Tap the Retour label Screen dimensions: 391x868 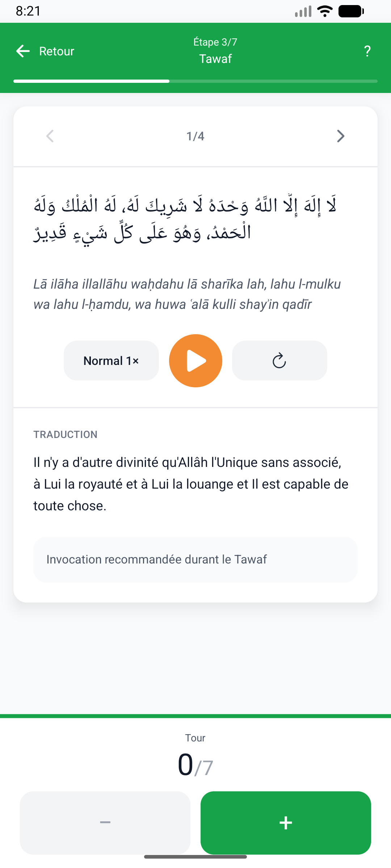(56, 51)
